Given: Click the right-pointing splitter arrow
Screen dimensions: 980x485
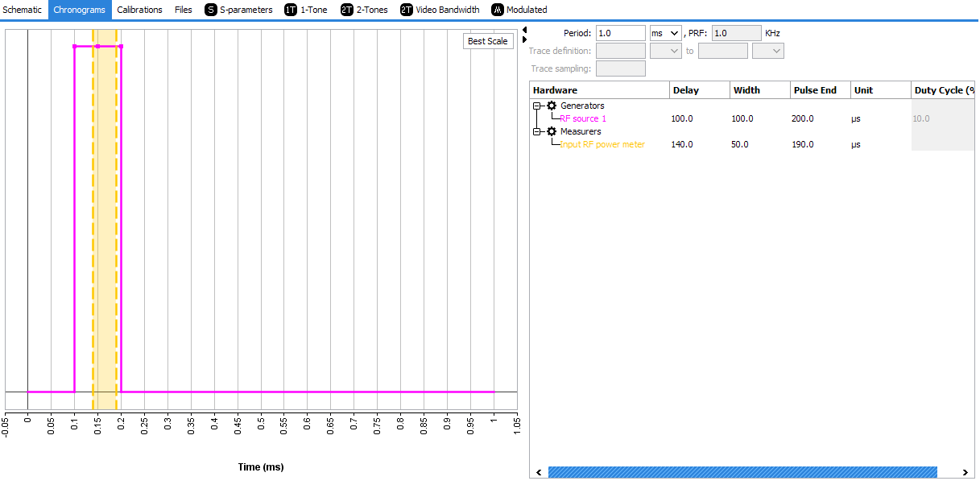Looking at the screenshot, I should pos(524,39).
